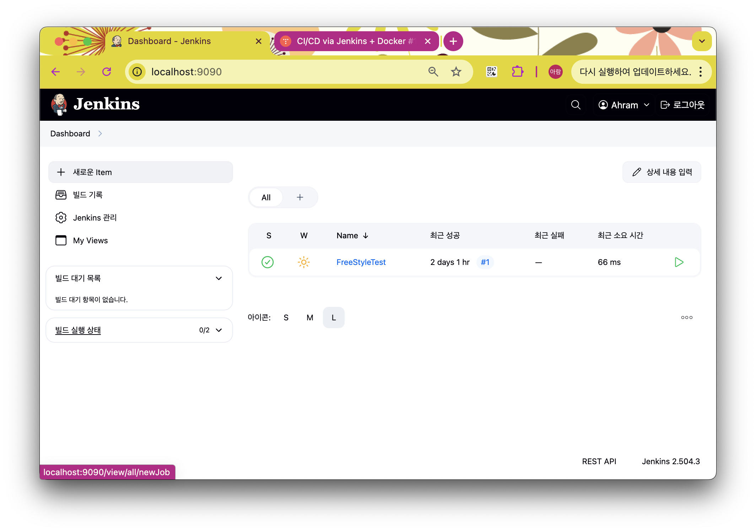The width and height of the screenshot is (756, 532).
Task: Click the Jenkins butler logo
Action: click(x=59, y=104)
